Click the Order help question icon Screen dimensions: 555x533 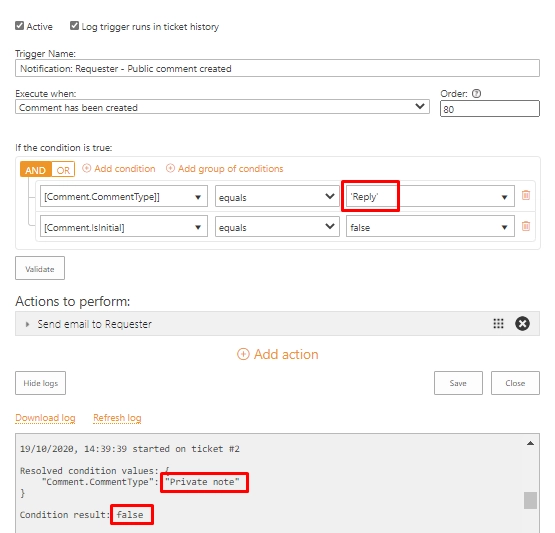(x=476, y=93)
